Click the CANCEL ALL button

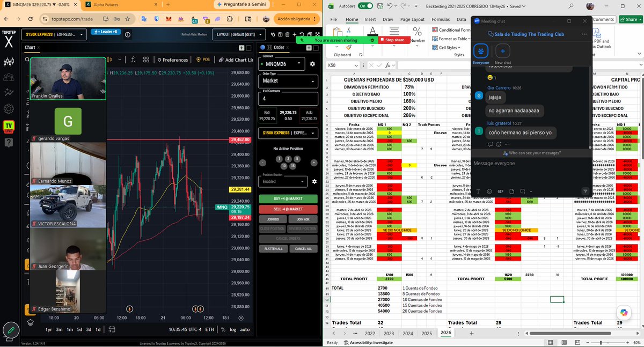click(x=303, y=249)
